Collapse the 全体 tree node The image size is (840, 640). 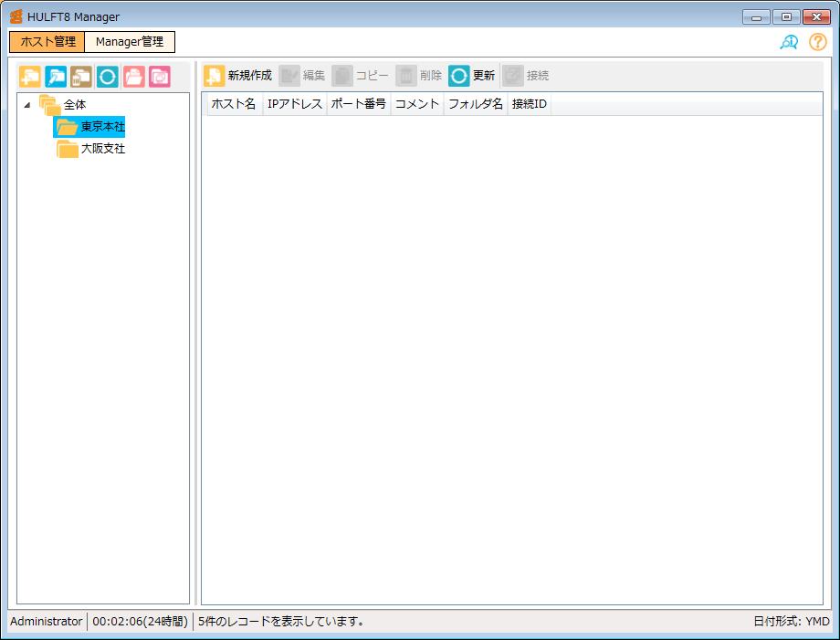tap(27, 105)
